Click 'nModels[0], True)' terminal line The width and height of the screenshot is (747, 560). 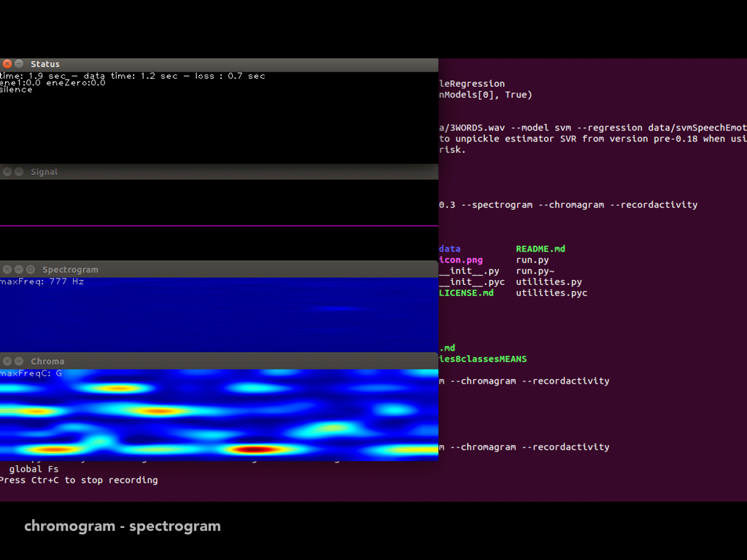point(485,95)
